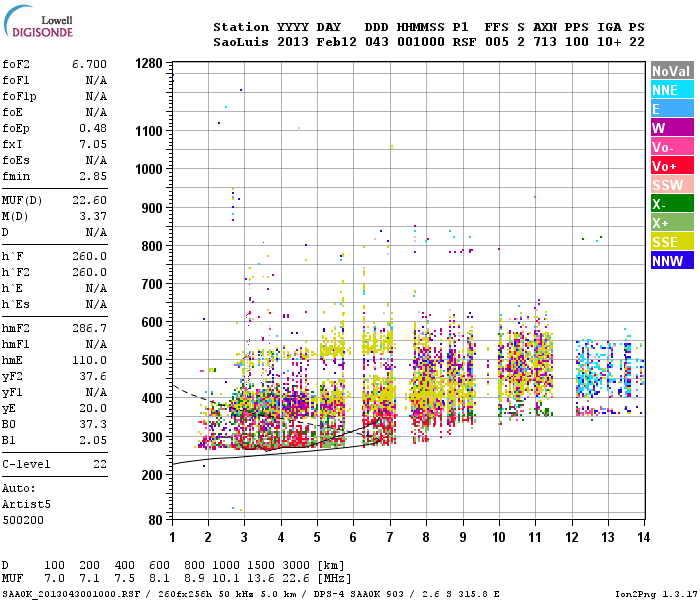Select the X- dark green legend swatch
This screenshot has width=700, height=600.
(672, 204)
